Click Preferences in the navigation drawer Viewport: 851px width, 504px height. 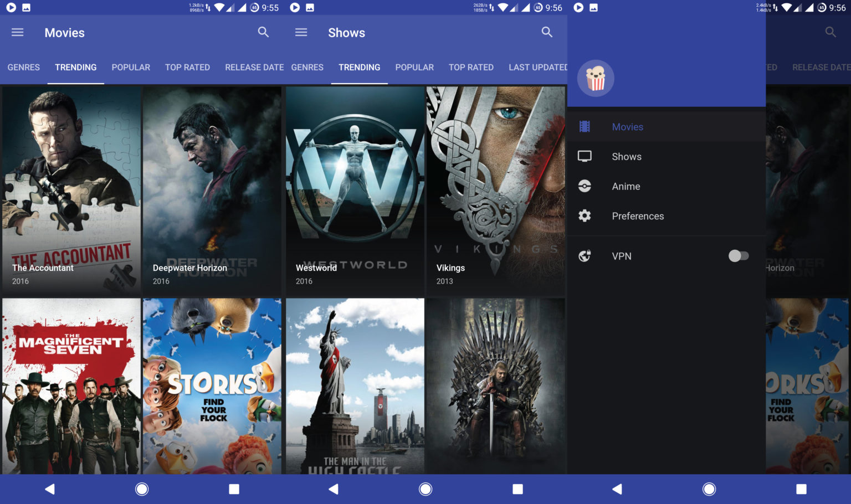(638, 216)
